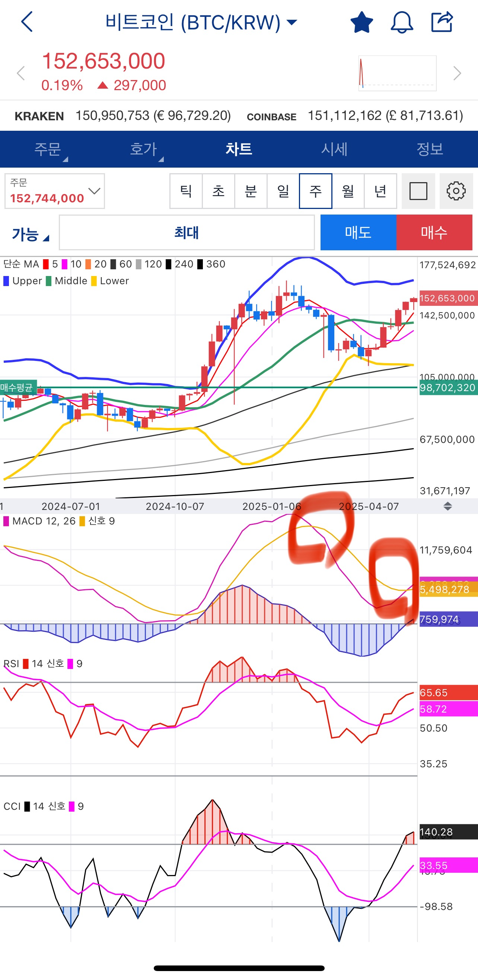Open the 정보 tab
Viewport: 478px width, 980px height.
pyautogui.click(x=430, y=149)
